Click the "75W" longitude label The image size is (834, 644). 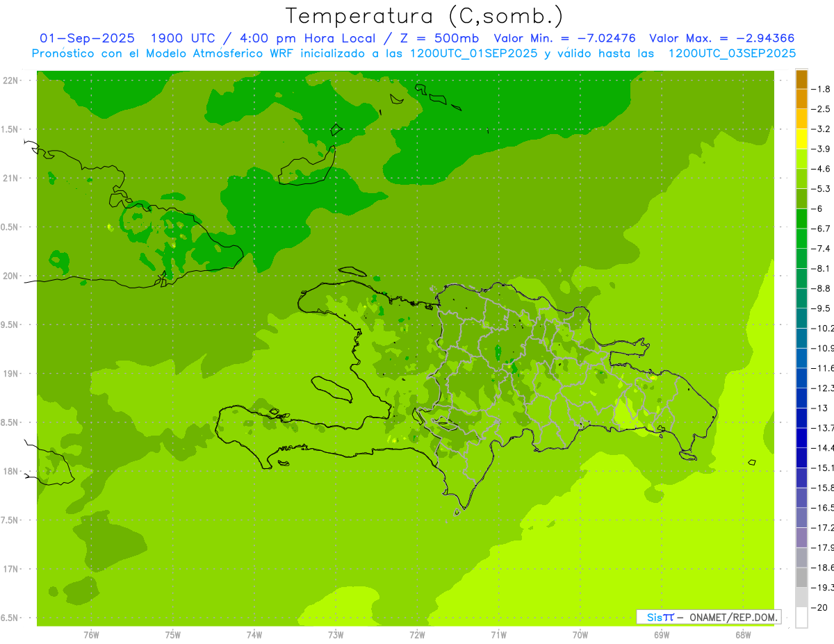173,635
